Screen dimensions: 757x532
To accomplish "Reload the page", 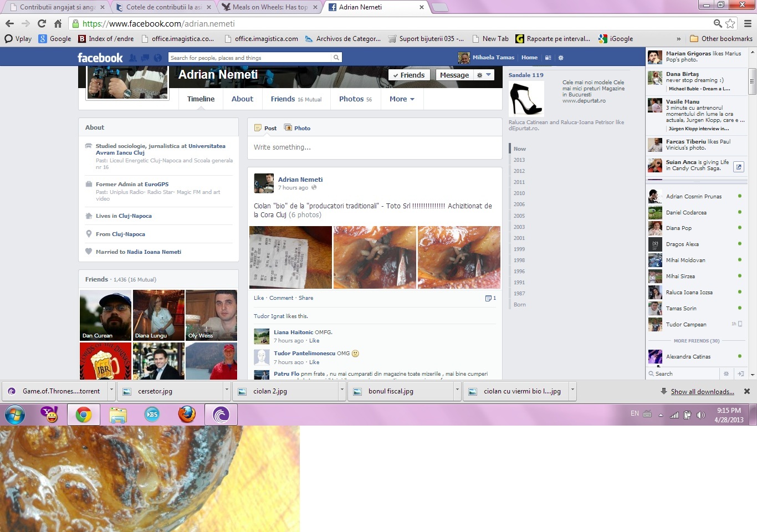I will tap(42, 23).
